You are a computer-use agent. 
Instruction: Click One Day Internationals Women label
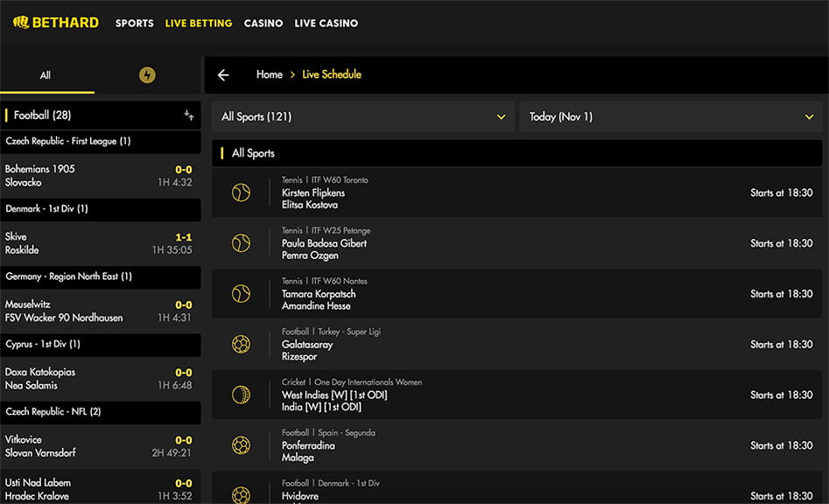click(x=368, y=382)
